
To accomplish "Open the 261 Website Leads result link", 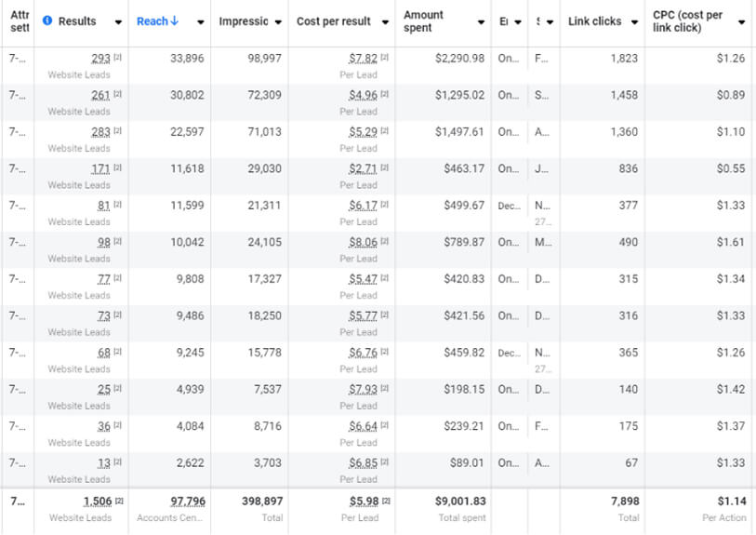I will point(100,95).
